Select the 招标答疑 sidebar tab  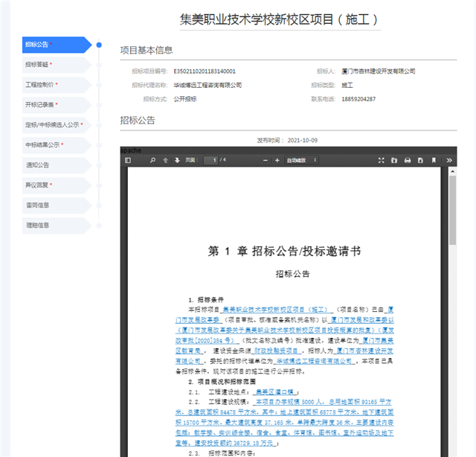coord(57,65)
